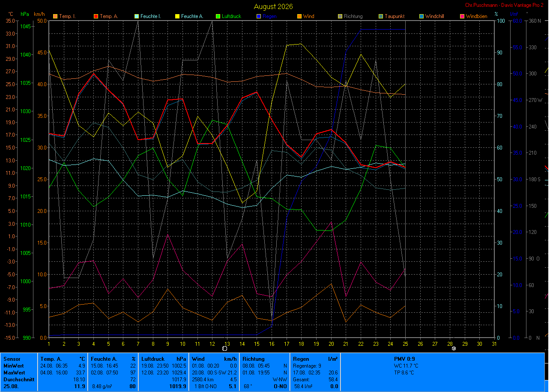This screenshot has height=392, width=550.
Task: Toggle the orange Temp. I. legend square
Action: (55, 17)
